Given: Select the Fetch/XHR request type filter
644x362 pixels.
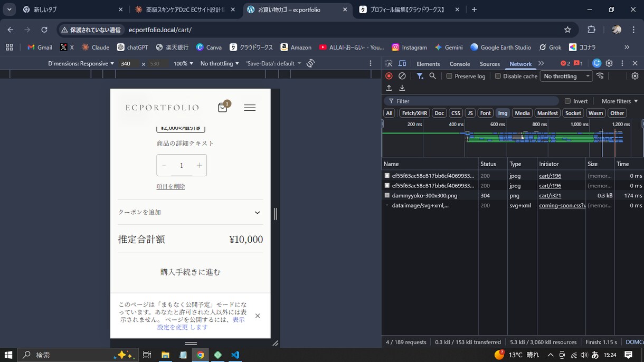Looking at the screenshot, I should (414, 113).
